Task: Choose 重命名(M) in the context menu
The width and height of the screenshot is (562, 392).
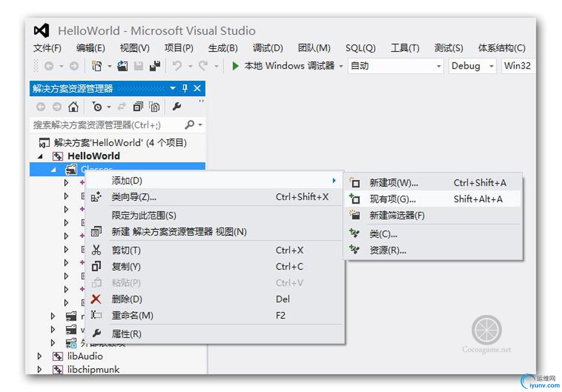Action: [215, 315]
